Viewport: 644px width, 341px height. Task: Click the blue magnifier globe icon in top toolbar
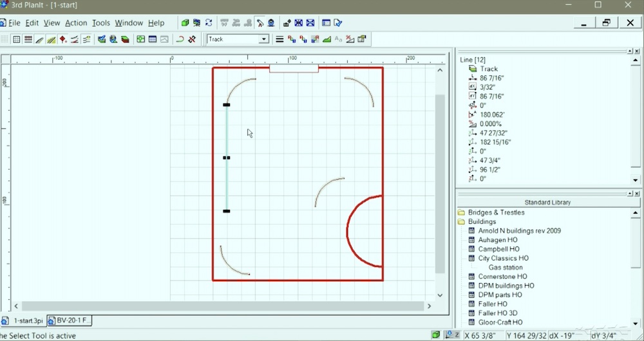pos(271,23)
